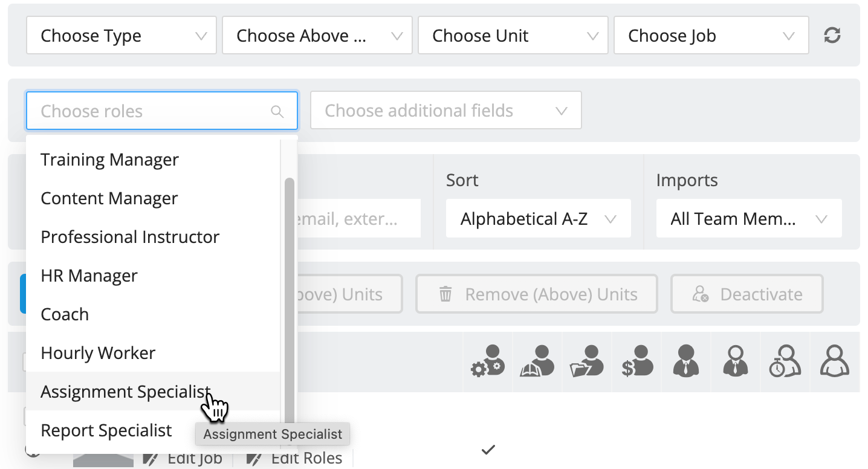Screen dimensions: 868x469
Task: Click the plain outlined person role icon
Action: click(835, 361)
